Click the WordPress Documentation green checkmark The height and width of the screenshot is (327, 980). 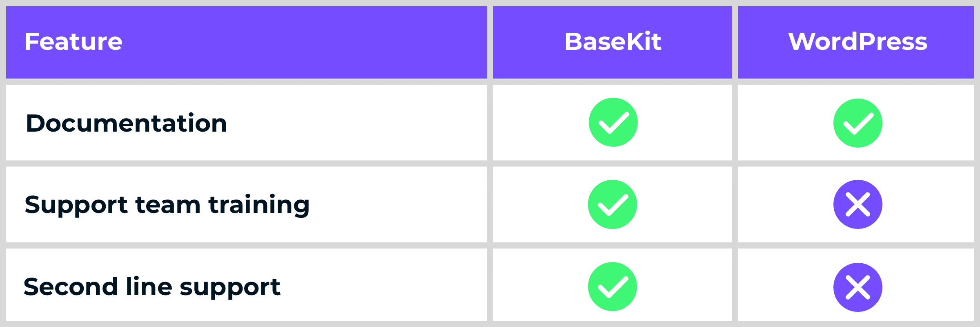[x=857, y=123]
